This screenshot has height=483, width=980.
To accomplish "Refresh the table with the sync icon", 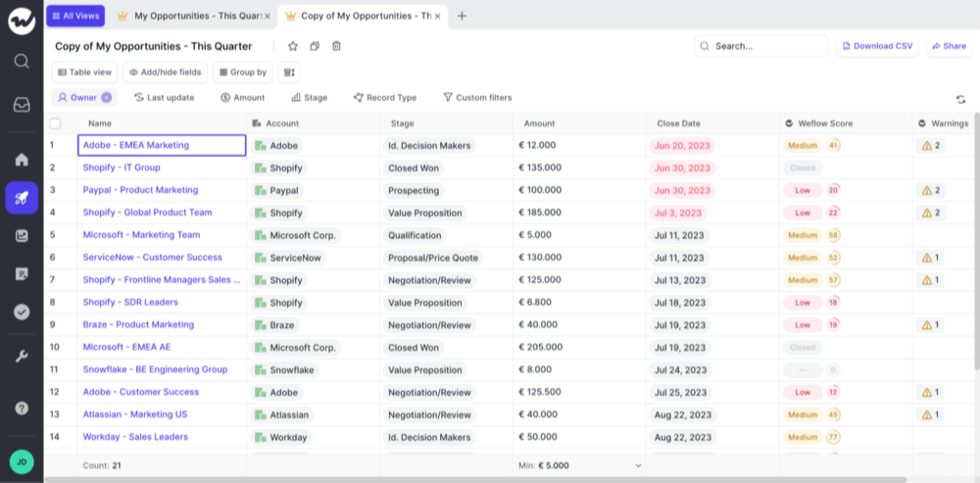I will click(x=960, y=99).
